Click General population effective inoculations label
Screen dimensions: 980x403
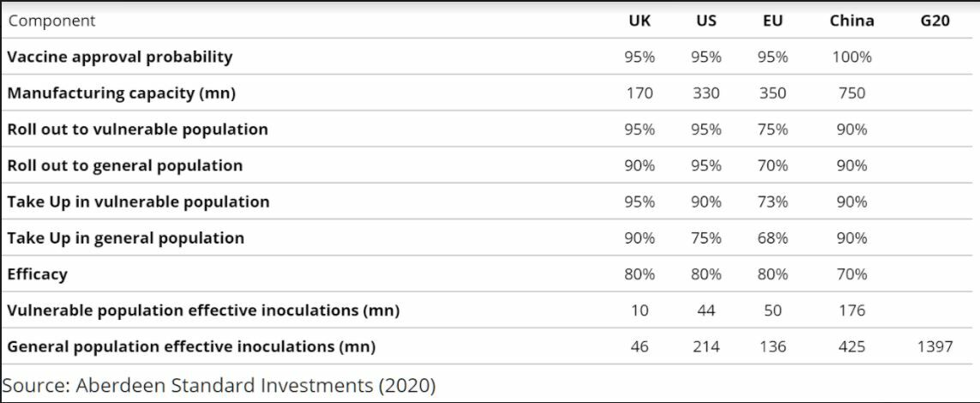coord(190,346)
